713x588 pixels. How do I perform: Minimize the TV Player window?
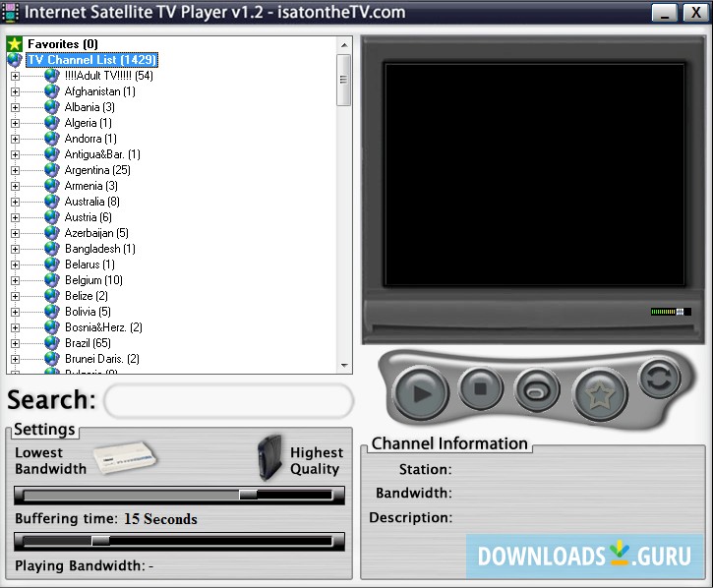pyautogui.click(x=665, y=12)
